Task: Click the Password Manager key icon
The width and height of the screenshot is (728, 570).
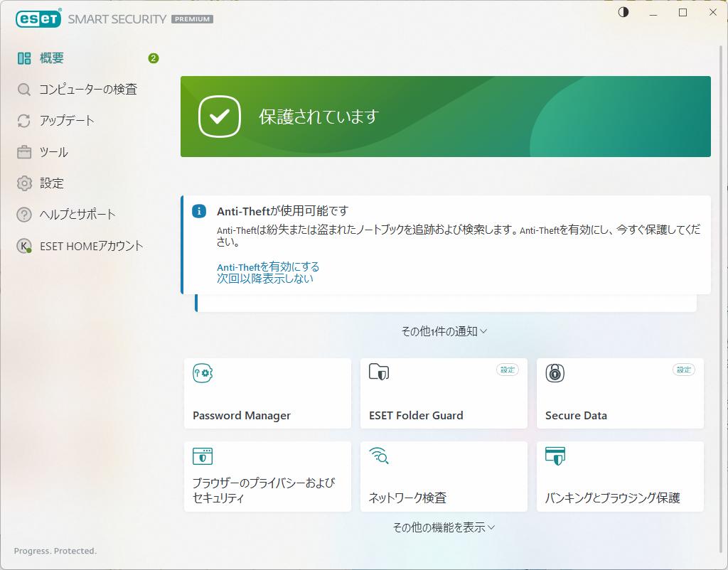Action: [203, 373]
